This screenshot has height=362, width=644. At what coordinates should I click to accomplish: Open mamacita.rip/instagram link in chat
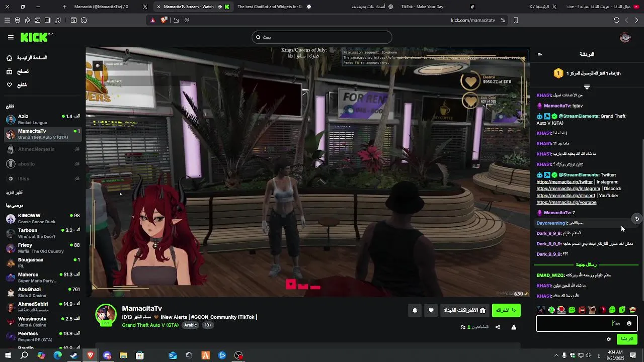(x=568, y=189)
